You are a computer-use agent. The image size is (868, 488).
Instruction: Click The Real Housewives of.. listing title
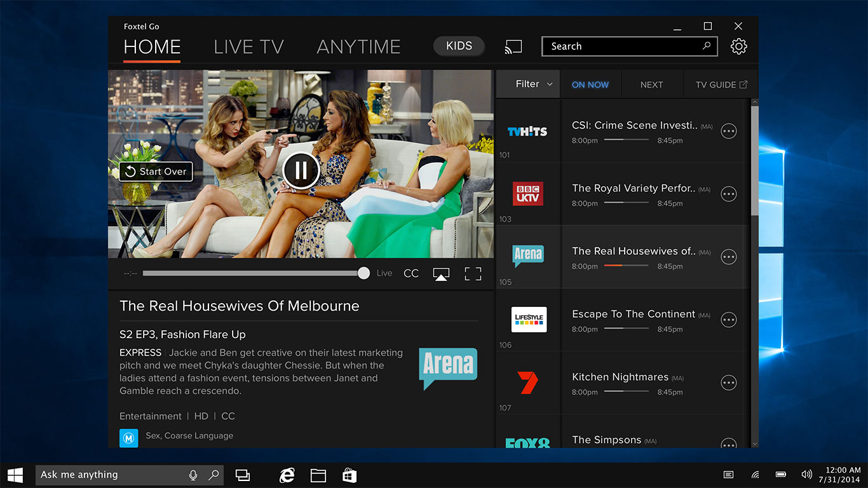click(x=634, y=251)
